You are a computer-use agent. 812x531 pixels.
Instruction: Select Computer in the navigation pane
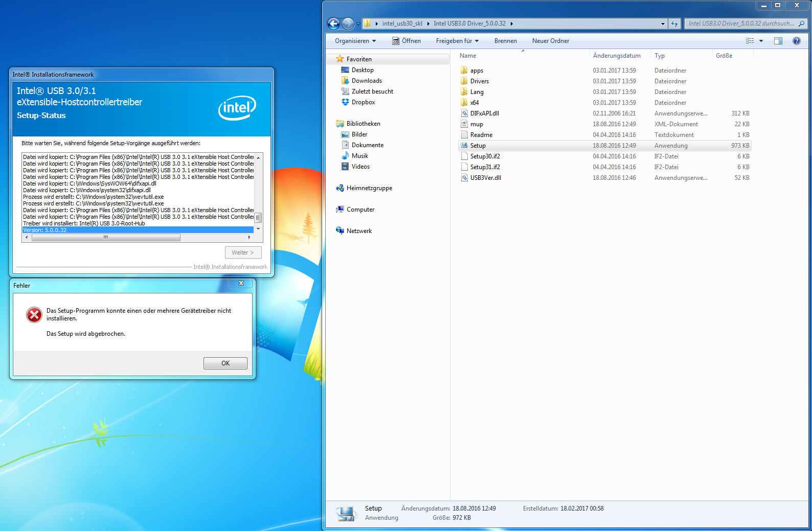(x=355, y=210)
